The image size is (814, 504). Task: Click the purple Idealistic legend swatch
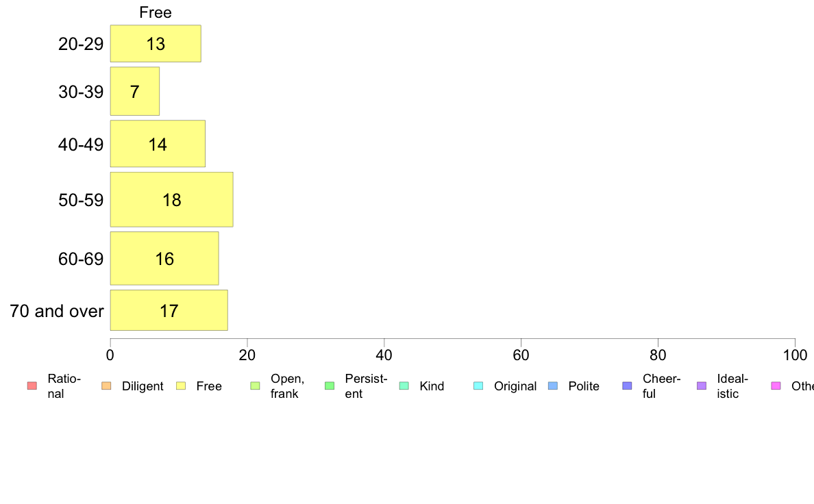[x=702, y=386]
